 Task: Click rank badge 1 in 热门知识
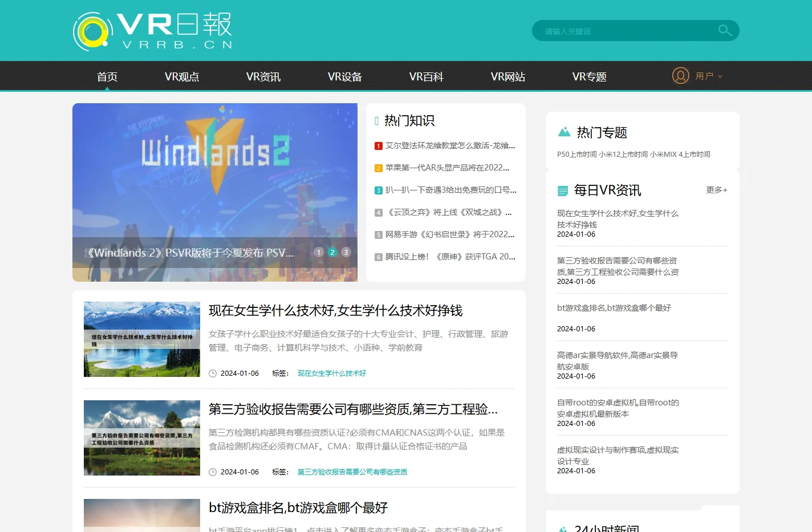pos(378,146)
